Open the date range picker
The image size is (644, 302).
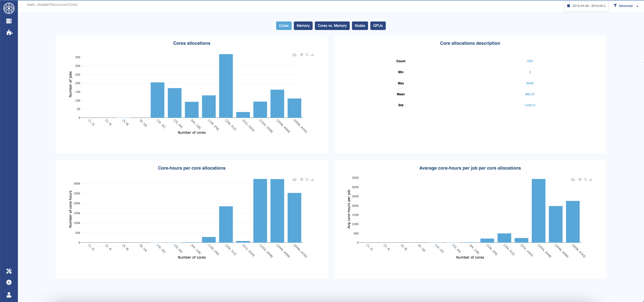[x=586, y=6]
